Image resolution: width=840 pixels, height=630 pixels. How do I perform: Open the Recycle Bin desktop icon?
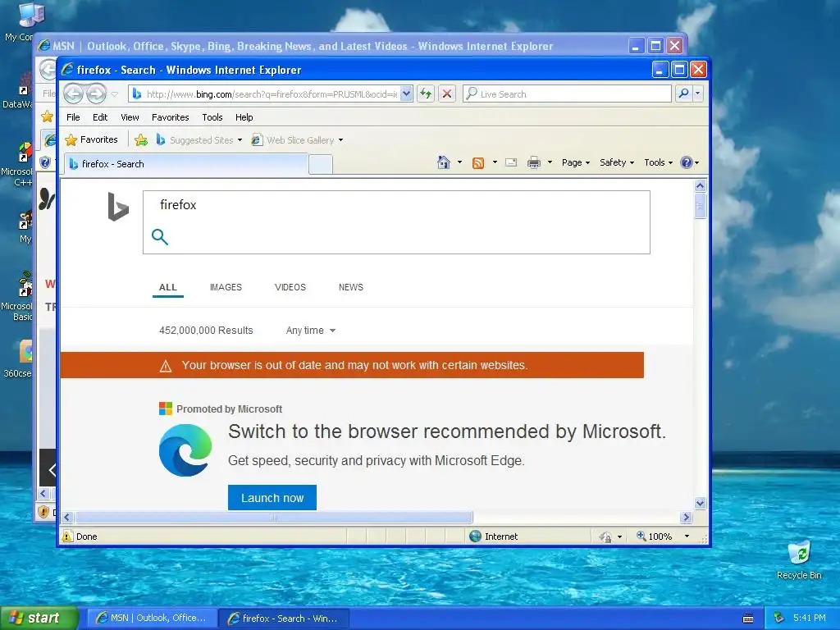[799, 559]
